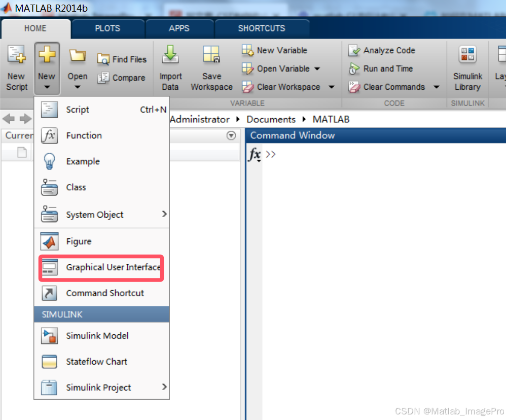
Task: Click Clear Workspace
Action: 281,87
